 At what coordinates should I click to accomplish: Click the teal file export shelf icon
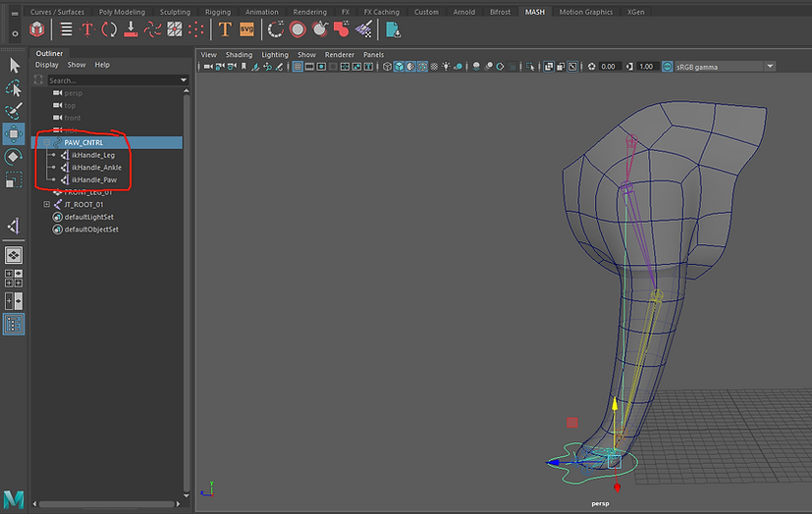393,30
